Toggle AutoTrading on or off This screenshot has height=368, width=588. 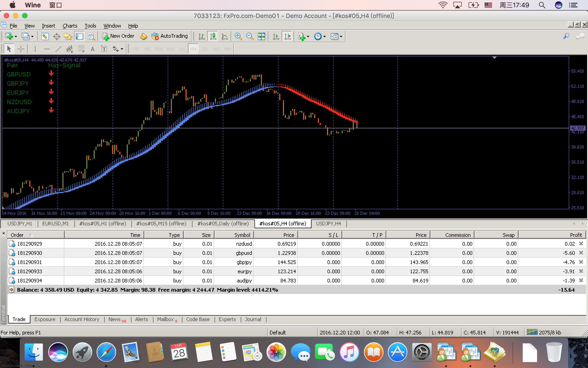point(169,36)
